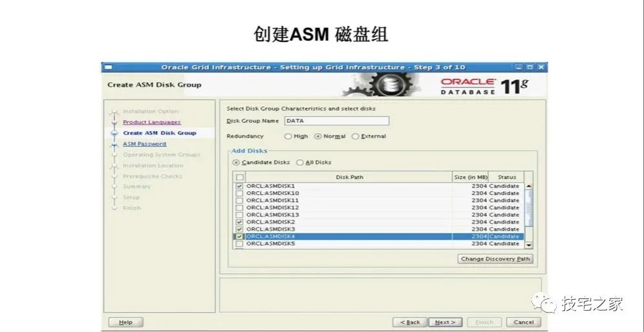The width and height of the screenshot is (644, 332).
Task: Choose the All Disks radio button
Action: point(300,163)
